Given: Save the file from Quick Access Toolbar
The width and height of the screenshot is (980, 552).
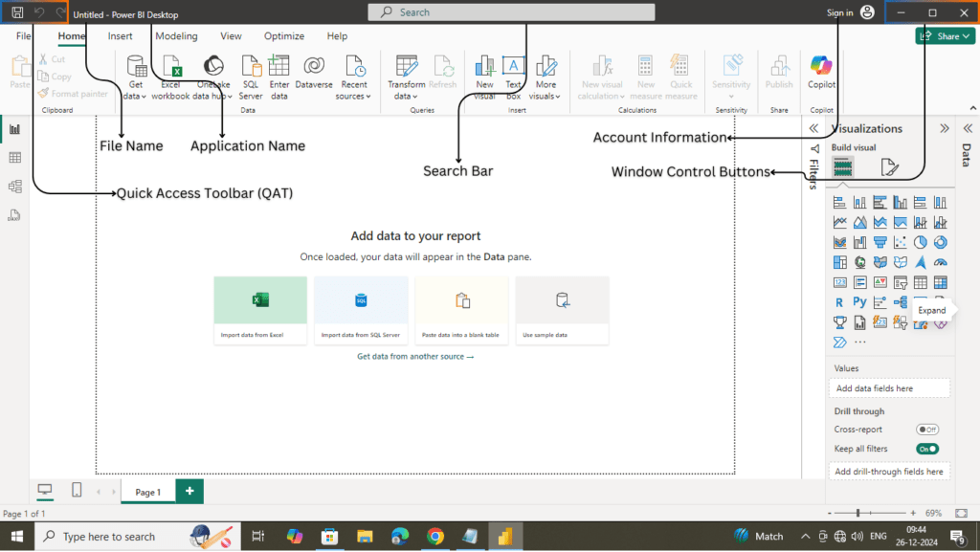Looking at the screenshot, I should coord(17,12).
